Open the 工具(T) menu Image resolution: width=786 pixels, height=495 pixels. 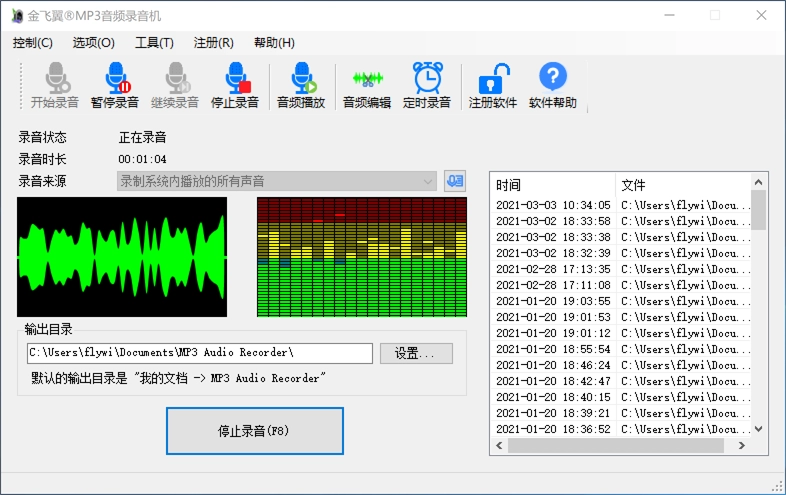coord(154,43)
